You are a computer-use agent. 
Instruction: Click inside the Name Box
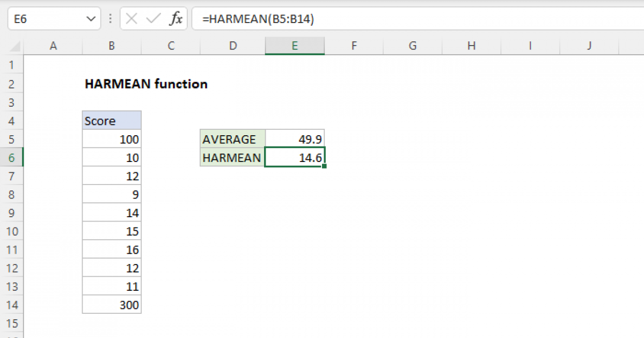point(43,18)
